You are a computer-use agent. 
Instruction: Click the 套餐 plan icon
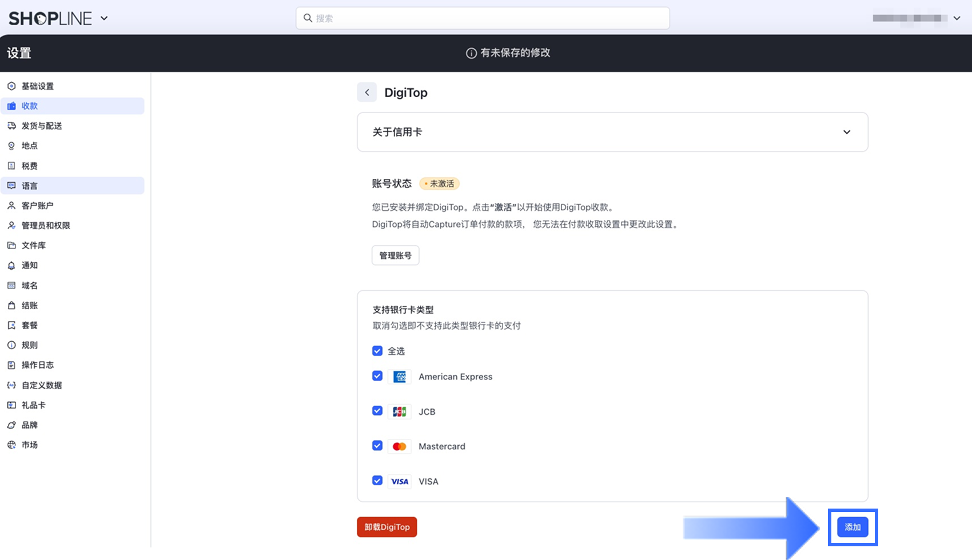pos(11,325)
